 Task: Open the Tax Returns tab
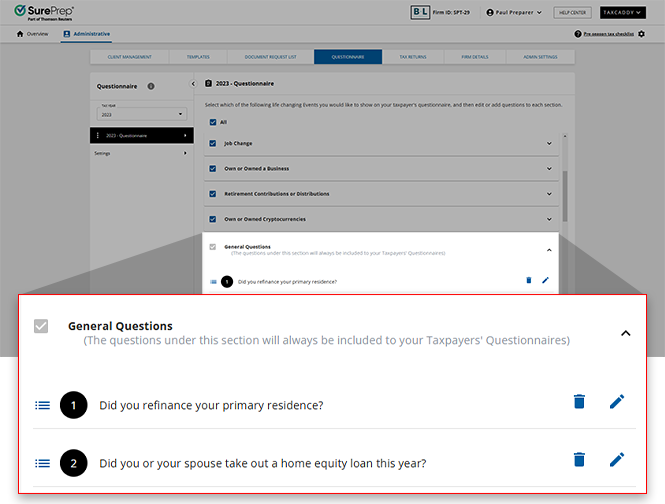pyautogui.click(x=413, y=57)
